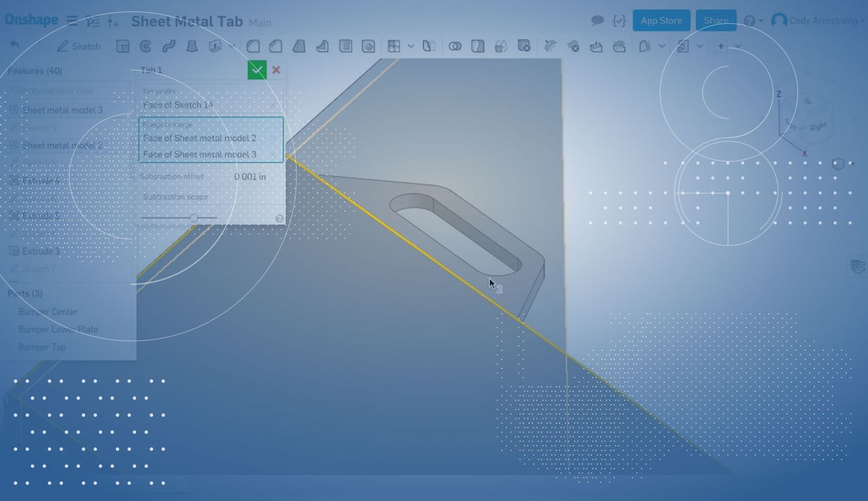The height and width of the screenshot is (501, 868).
Task: Open the comments speech bubble icon
Action: pos(597,21)
